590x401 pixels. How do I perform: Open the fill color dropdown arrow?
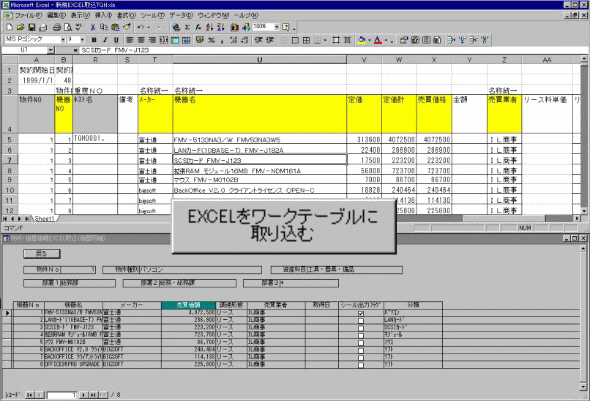(370, 40)
